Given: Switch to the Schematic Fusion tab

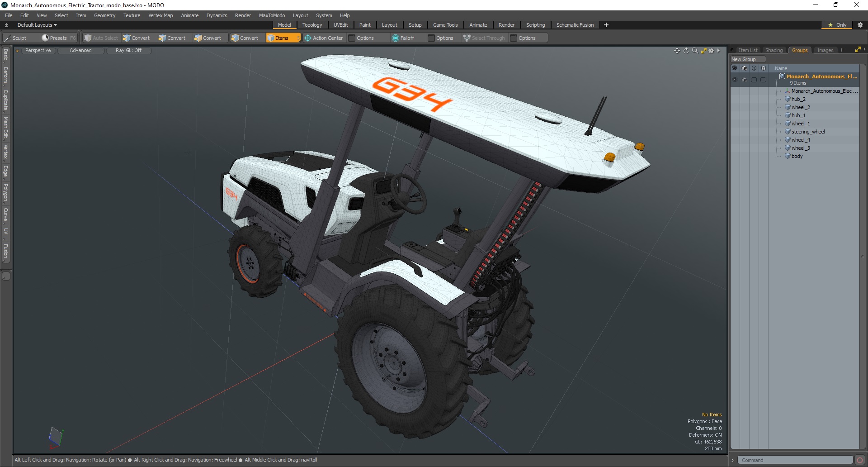Looking at the screenshot, I should (x=575, y=25).
